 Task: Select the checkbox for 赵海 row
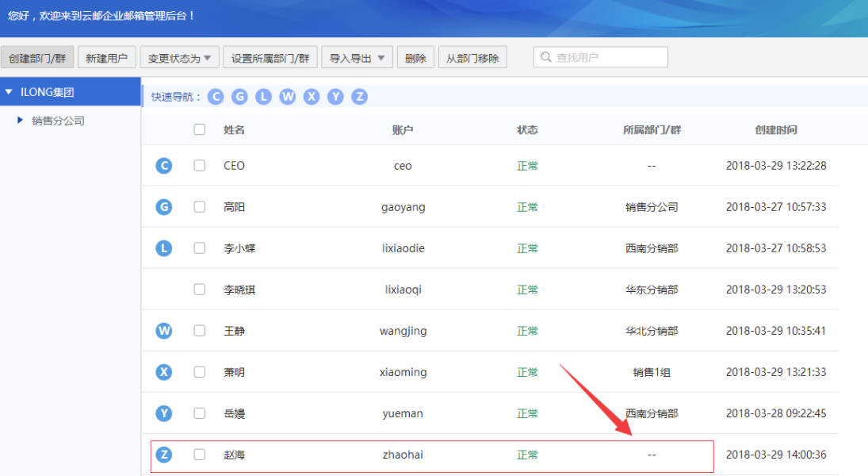[x=199, y=455]
